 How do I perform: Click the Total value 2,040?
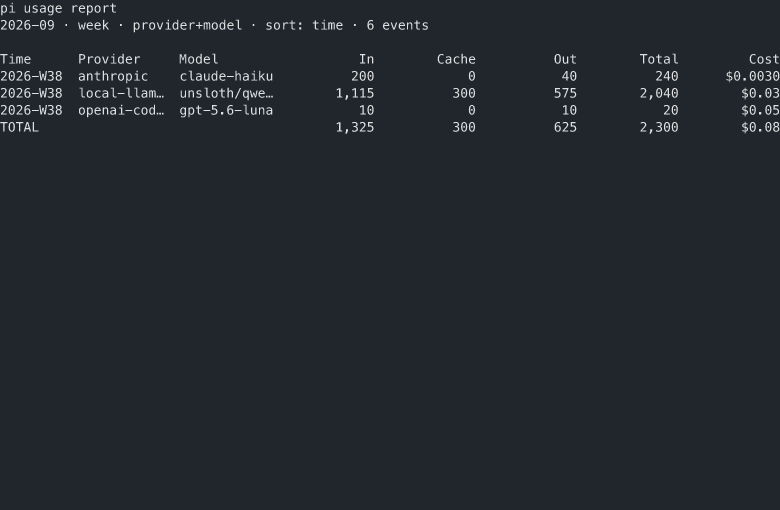click(659, 93)
